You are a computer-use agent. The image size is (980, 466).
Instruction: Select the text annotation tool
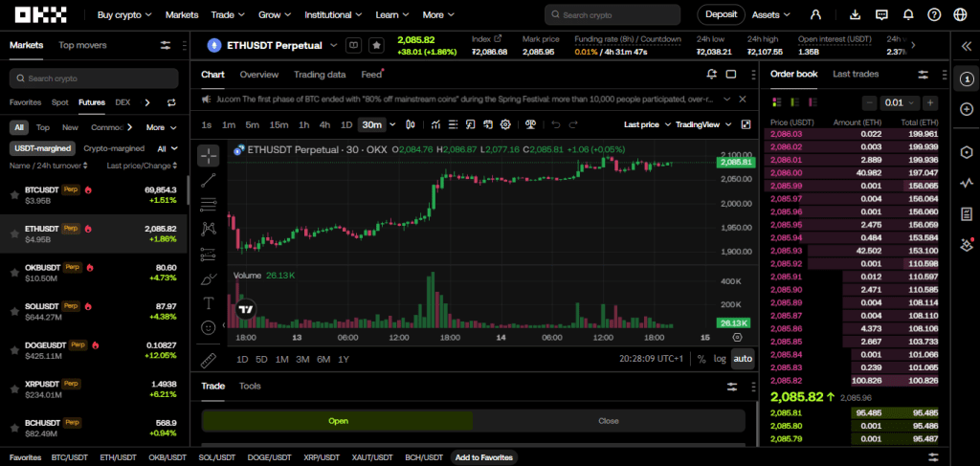coord(208,303)
